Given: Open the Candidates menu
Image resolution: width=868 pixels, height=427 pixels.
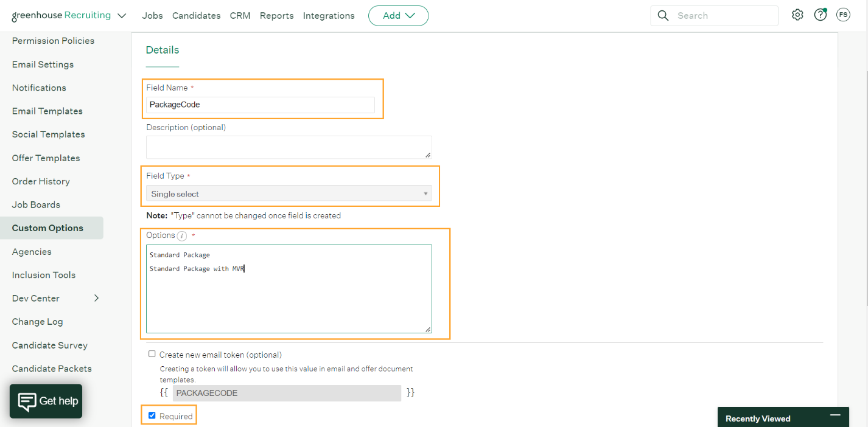Looking at the screenshot, I should coord(196,16).
